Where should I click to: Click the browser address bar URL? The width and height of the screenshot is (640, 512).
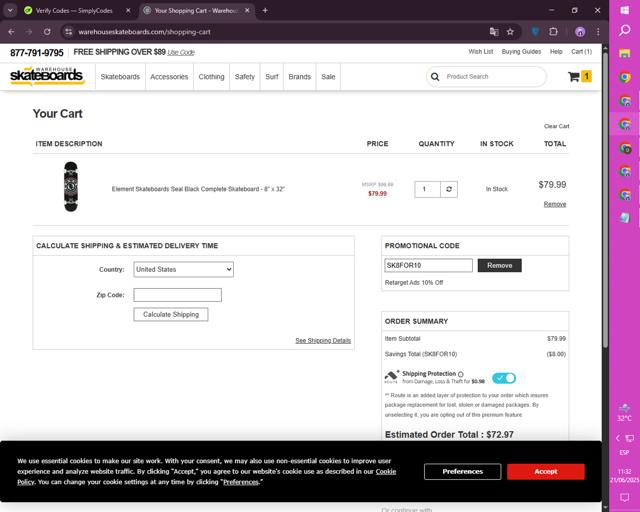(x=144, y=32)
